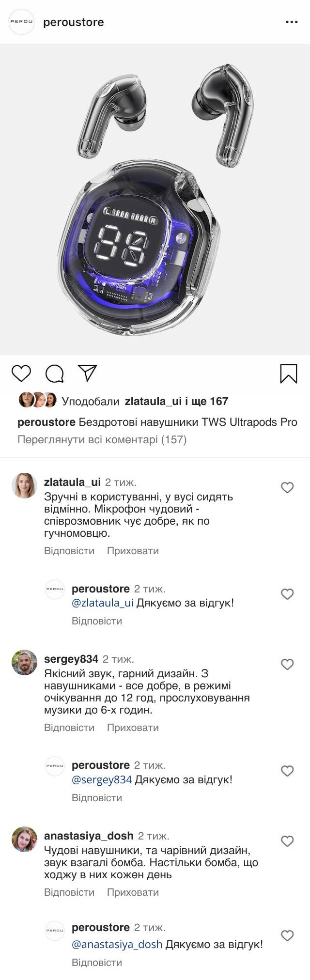The height and width of the screenshot is (980, 310).
Task: Like peroustore's reply to @zlataula_ui
Action: point(287,594)
